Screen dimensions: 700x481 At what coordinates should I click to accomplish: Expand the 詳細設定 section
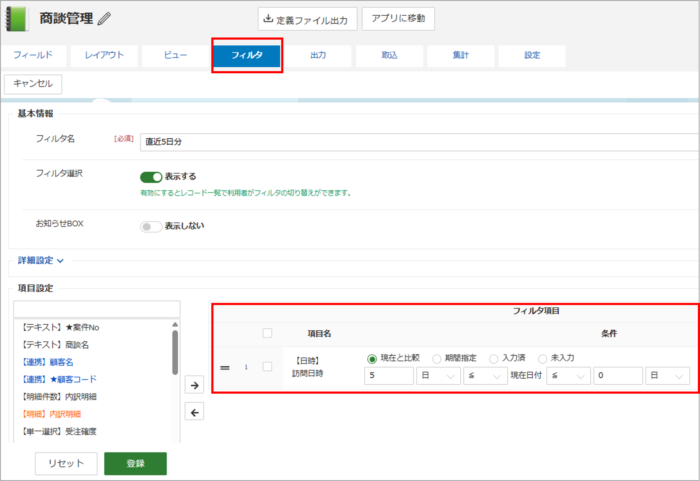tap(40, 261)
